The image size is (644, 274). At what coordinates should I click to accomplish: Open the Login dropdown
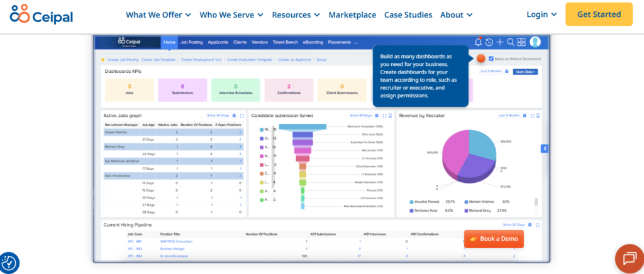[541, 14]
